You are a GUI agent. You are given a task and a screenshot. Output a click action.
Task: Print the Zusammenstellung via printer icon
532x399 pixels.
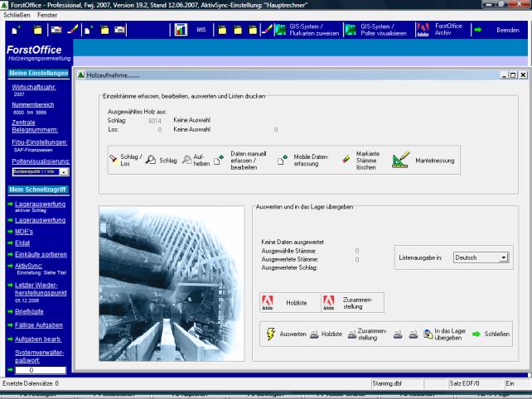point(367,334)
